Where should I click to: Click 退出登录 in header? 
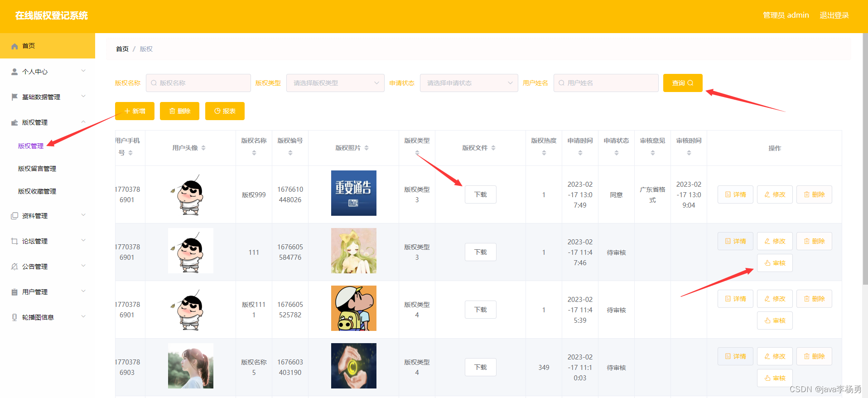[834, 15]
